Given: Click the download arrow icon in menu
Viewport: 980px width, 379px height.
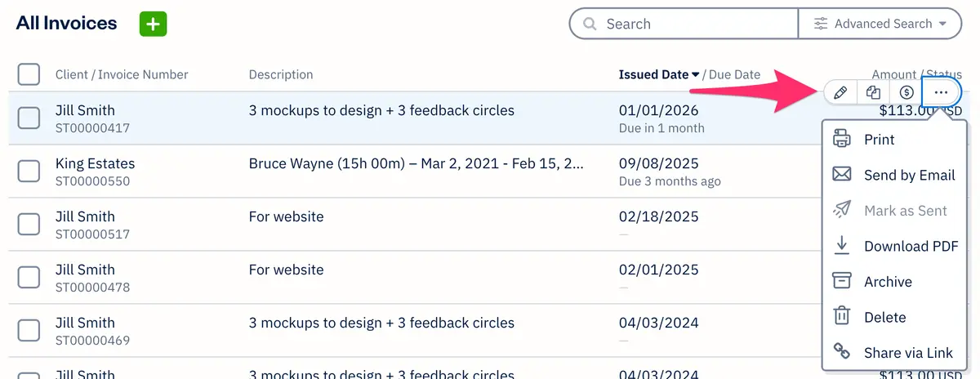Looking at the screenshot, I should [x=841, y=246].
